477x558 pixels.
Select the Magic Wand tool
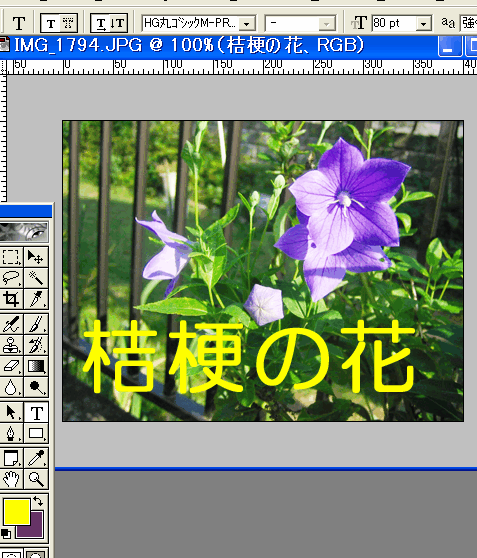(36, 278)
